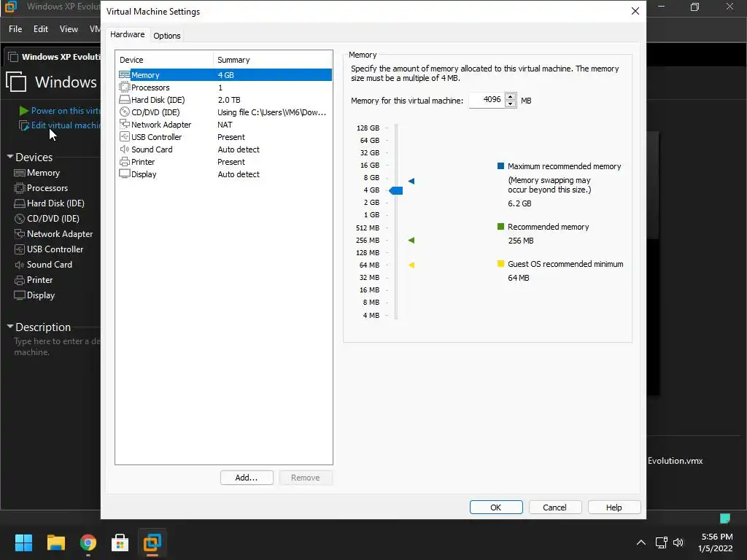Click the Processors icon in the background Devices panel
This screenshot has height=560, width=747.
click(x=20, y=188)
